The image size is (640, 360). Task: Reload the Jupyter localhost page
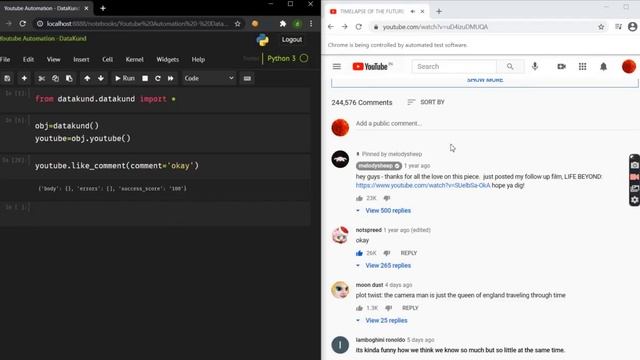pyautogui.click(x=22, y=24)
